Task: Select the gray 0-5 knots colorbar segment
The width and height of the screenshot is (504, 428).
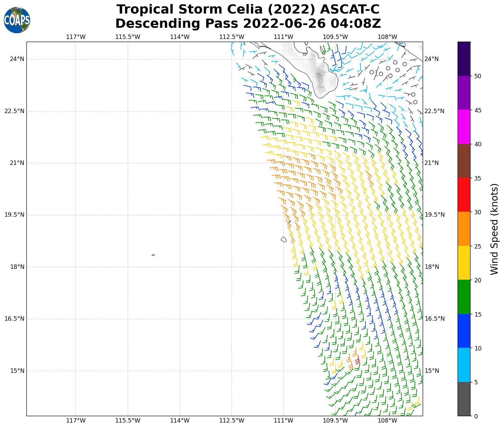Action: click(464, 399)
